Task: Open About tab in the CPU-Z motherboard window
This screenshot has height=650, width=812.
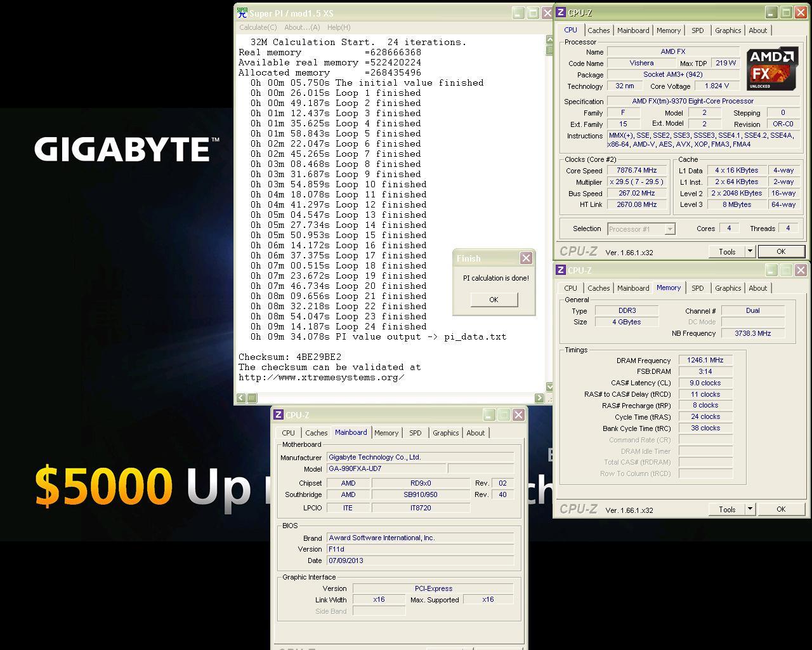Action: [x=476, y=433]
